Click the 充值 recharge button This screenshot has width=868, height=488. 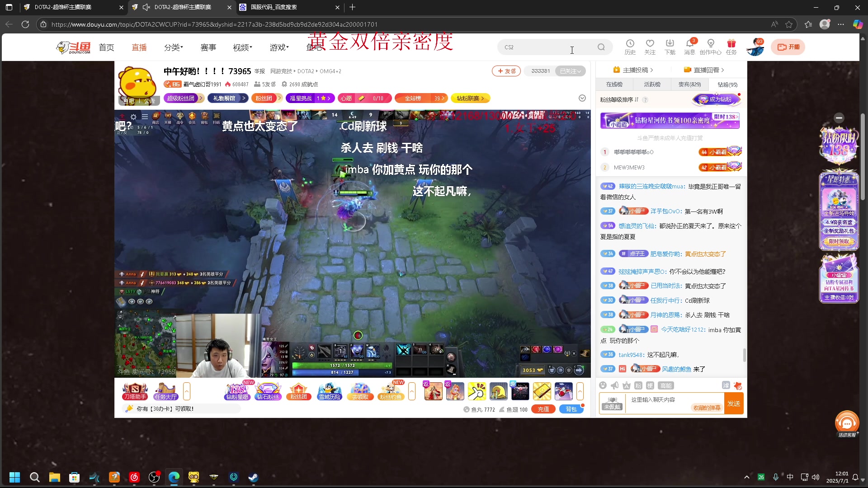click(x=543, y=409)
